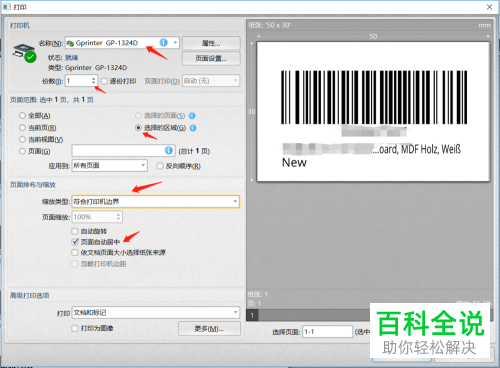Click the 类型: Gprinter GP-1324D text
The height and width of the screenshot is (368, 500).
point(87,68)
